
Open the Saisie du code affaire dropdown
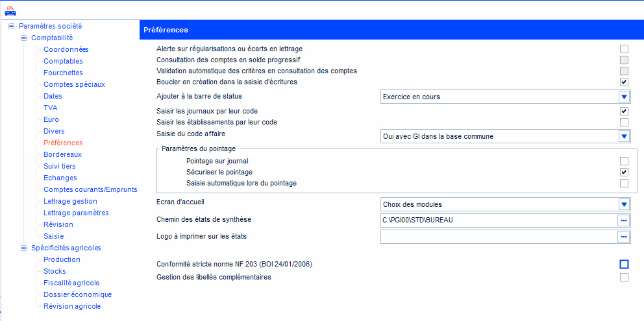[624, 136]
